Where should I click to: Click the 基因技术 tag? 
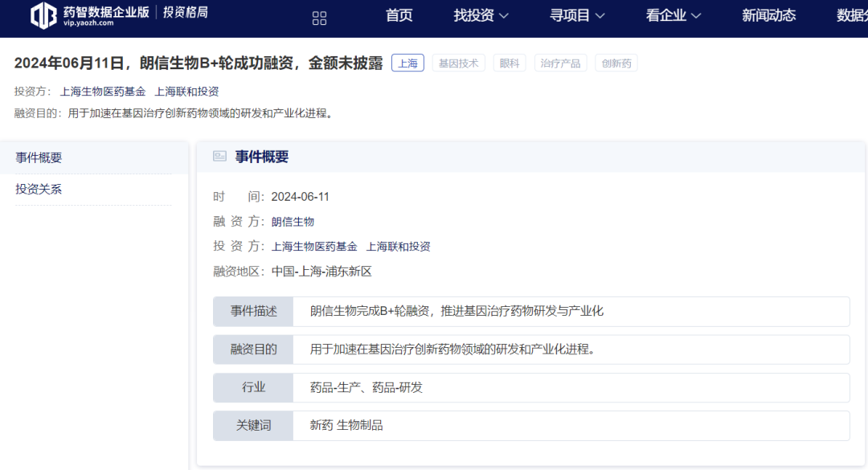[458, 63]
